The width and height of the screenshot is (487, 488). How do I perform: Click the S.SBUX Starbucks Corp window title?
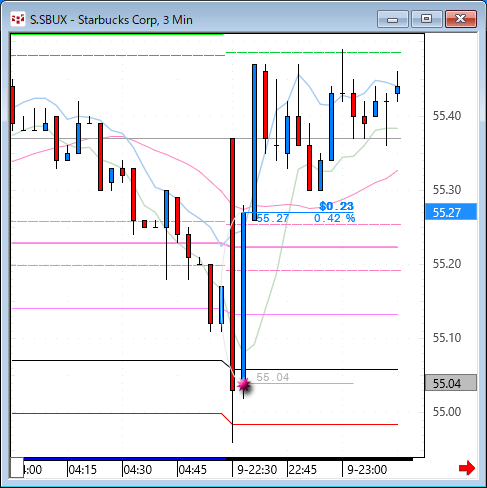[x=111, y=20]
